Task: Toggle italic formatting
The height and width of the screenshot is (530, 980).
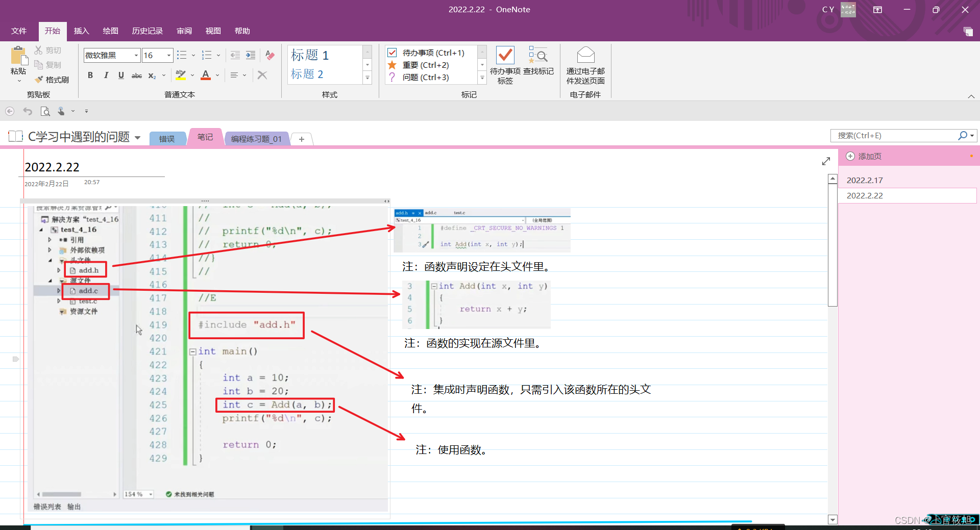Action: 106,75
